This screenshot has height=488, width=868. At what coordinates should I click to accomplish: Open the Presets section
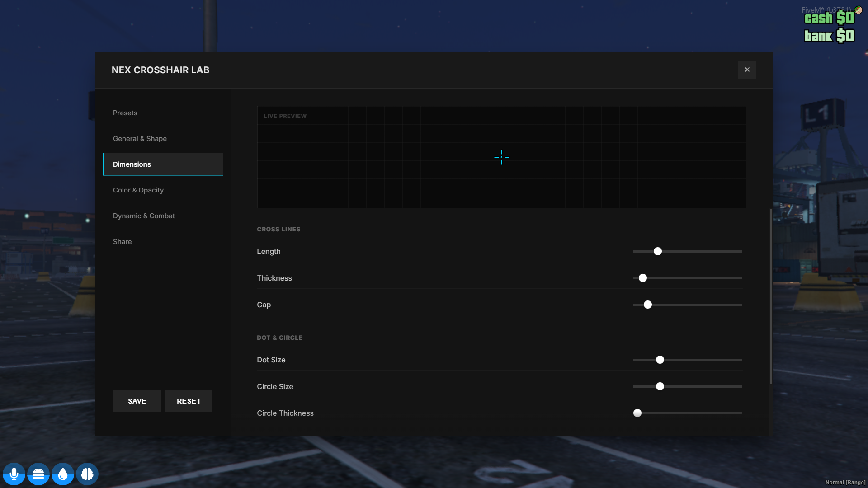[163, 113]
